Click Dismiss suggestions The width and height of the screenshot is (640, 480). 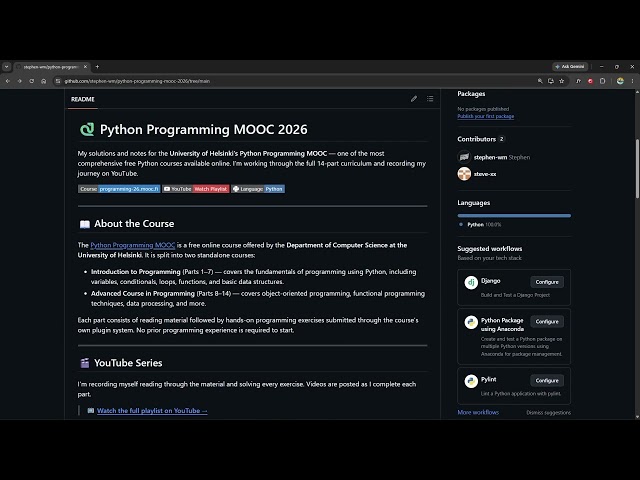[549, 413]
